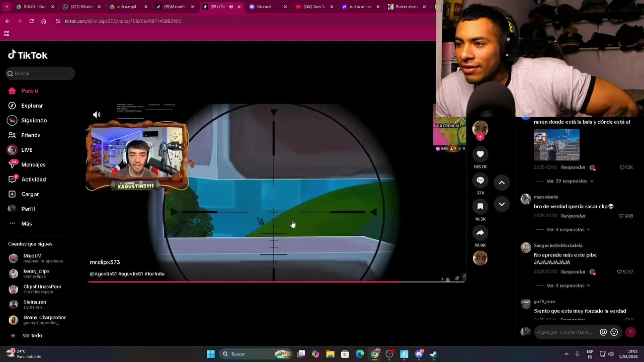Open the browser home page
This screenshot has width=644, height=362.
point(43,21)
